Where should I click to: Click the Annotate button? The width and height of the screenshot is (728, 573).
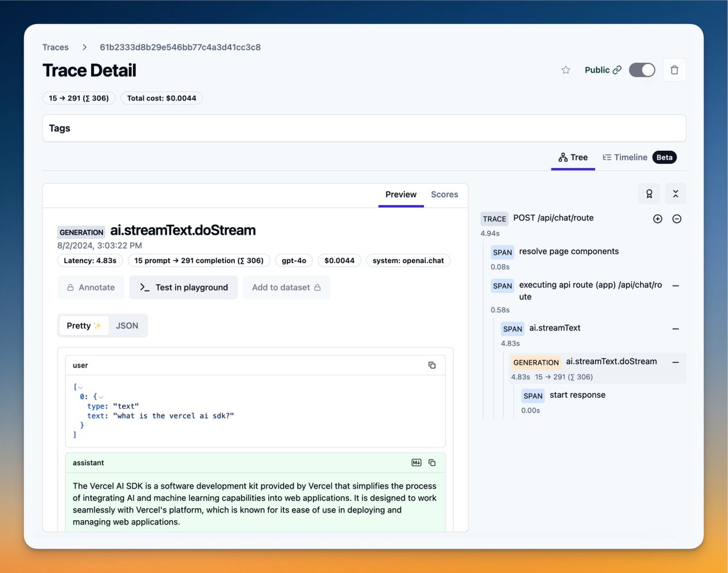pyautogui.click(x=90, y=287)
